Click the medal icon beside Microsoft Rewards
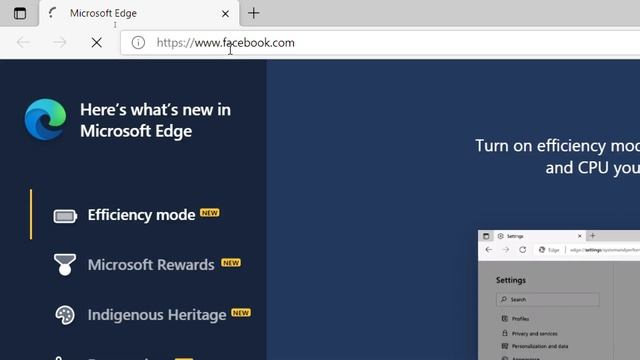 pyautogui.click(x=65, y=264)
